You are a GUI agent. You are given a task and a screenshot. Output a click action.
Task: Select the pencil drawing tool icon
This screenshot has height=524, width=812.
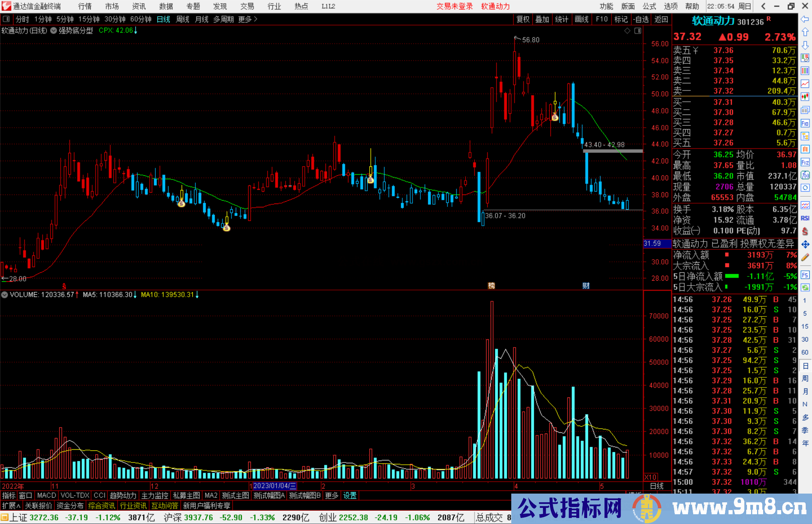[805, 258]
